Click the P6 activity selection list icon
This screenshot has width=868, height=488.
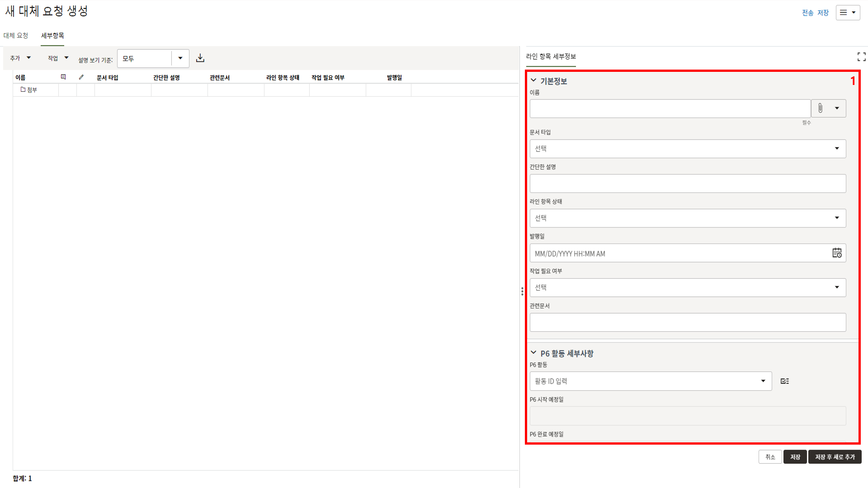tap(785, 381)
